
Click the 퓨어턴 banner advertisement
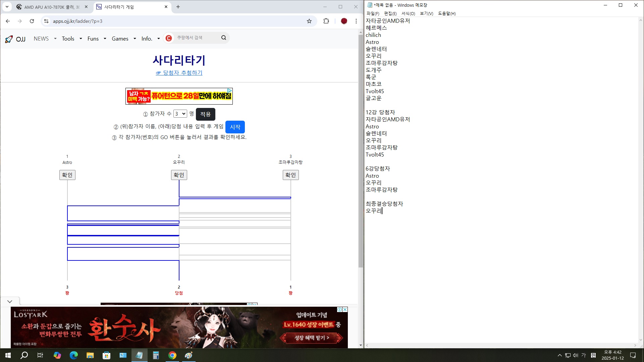[179, 96]
